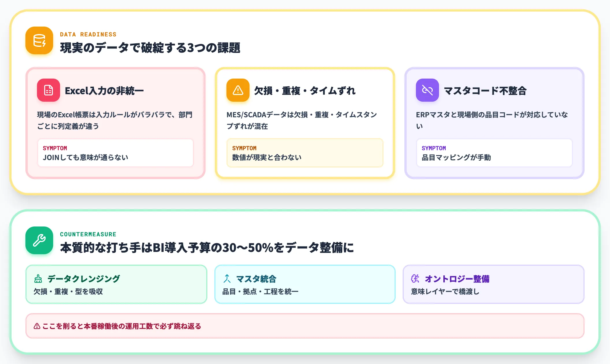Click the heading 本質的な打ち手はBI導入予算の30〜50%をデータ整備に

tap(207, 248)
